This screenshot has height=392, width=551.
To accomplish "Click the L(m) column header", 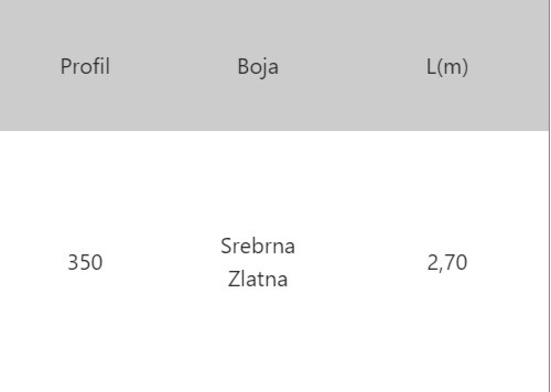I will tap(447, 67).
